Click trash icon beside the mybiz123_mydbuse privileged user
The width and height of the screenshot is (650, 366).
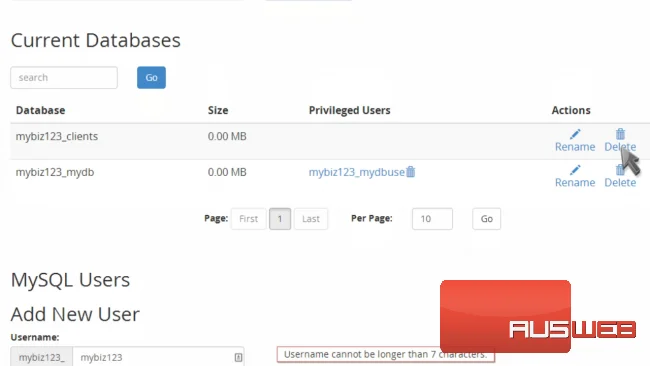pos(410,172)
